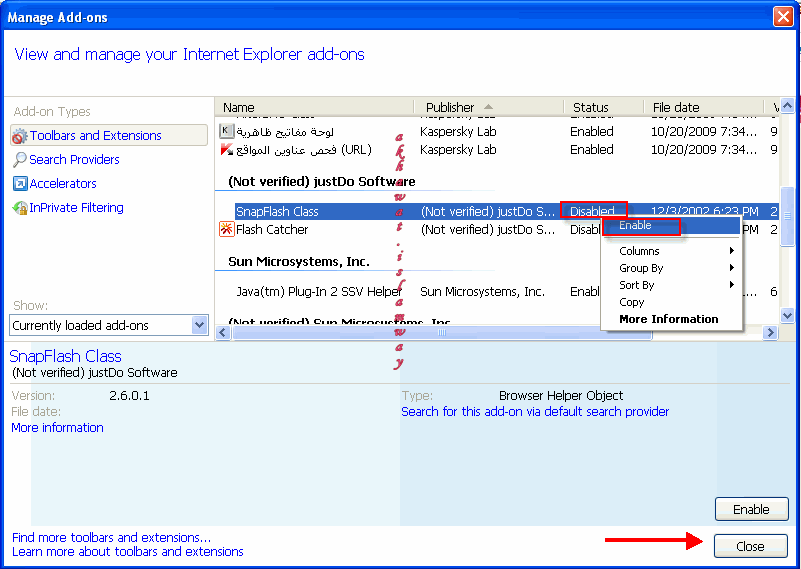Open Search for this add-on via default search provider
Screen dimensions: 801x569
point(535,411)
